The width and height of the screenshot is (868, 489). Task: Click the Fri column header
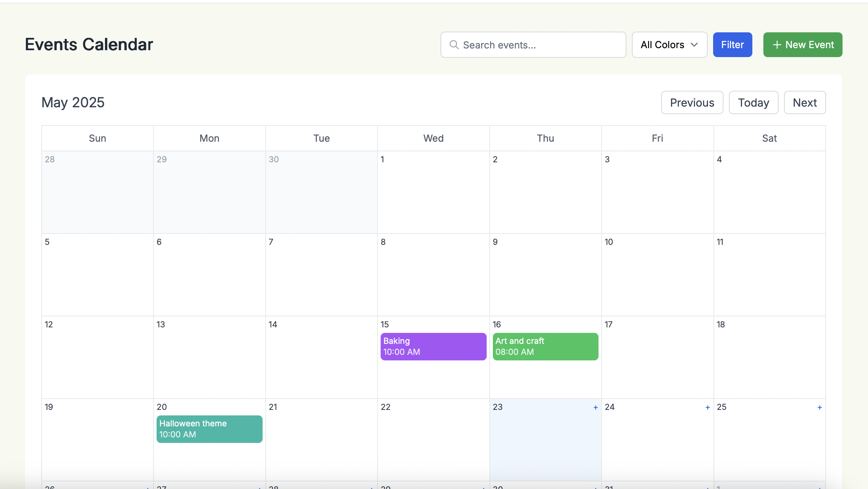(657, 138)
